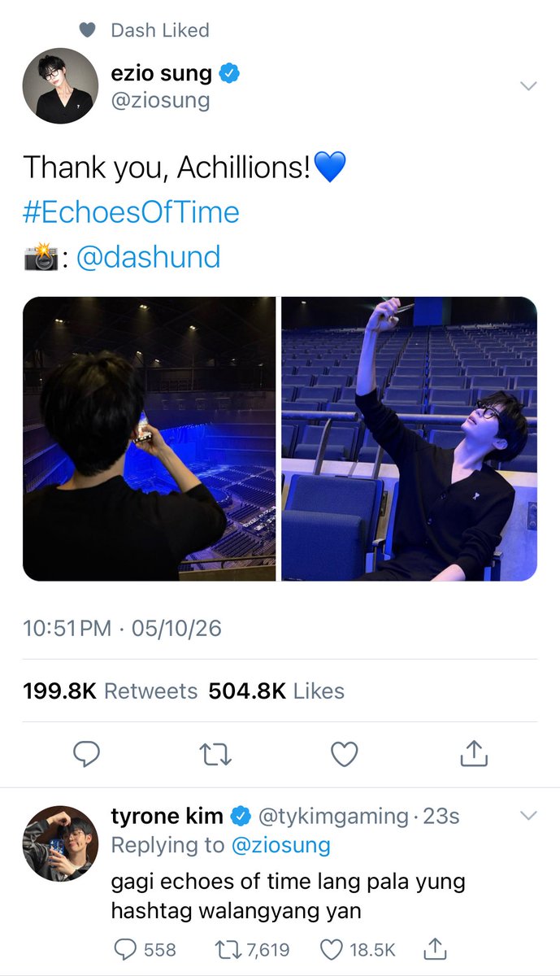Visit the @dashund mention
This screenshot has width=560, height=976.
coord(148,257)
